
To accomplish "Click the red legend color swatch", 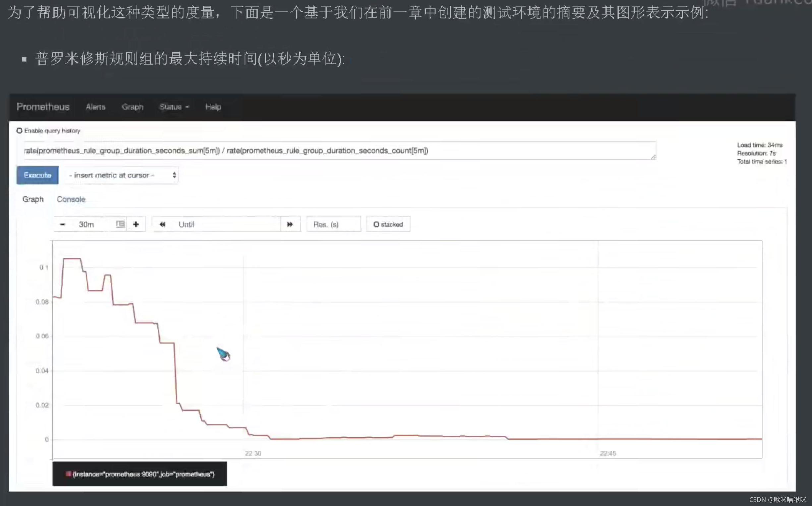I will click(x=68, y=474).
